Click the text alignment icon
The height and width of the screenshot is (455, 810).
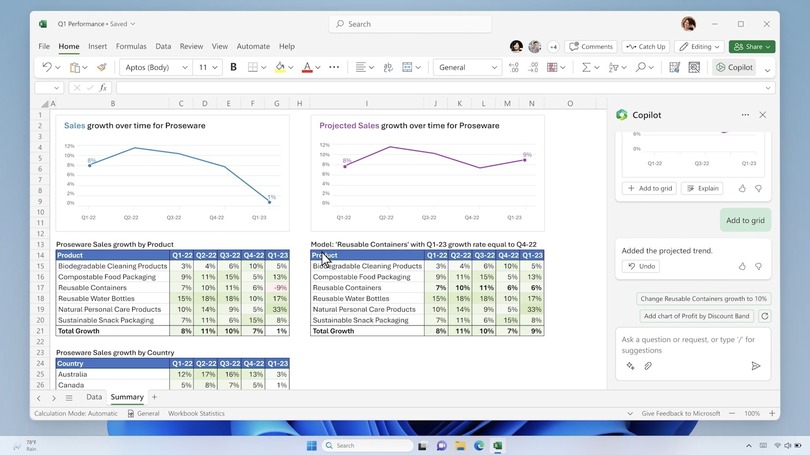[361, 67]
